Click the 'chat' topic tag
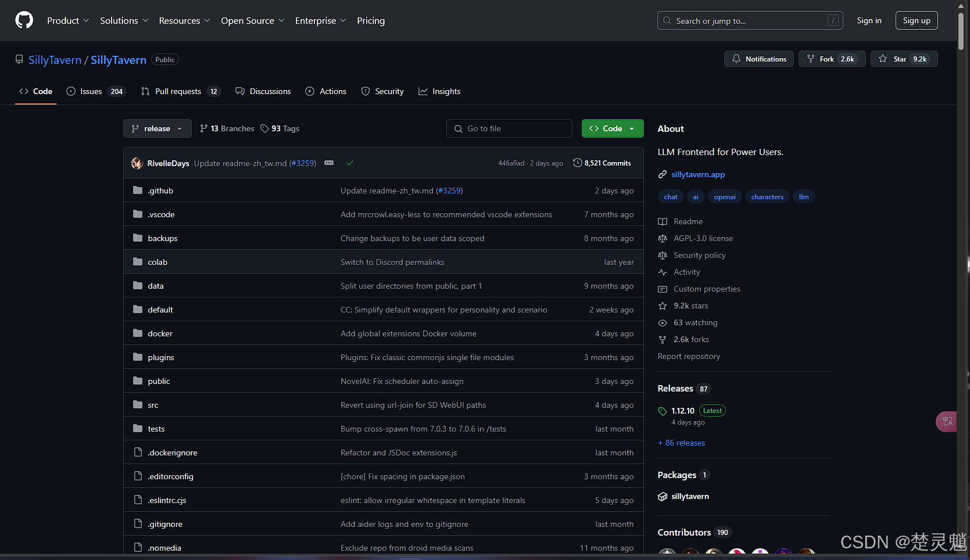Viewport: 970px width, 560px height. click(x=671, y=197)
